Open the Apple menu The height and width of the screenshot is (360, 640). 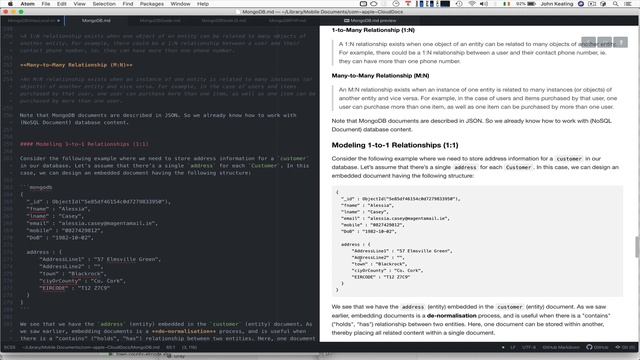(10, 4)
